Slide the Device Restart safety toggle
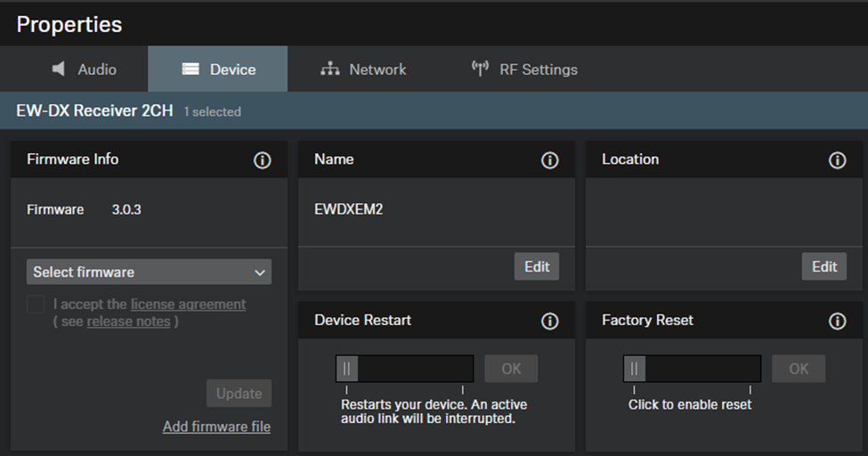Image resolution: width=868 pixels, height=456 pixels. coord(347,369)
